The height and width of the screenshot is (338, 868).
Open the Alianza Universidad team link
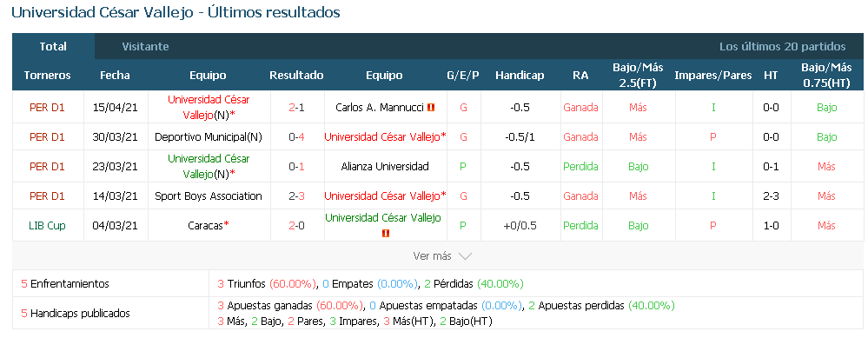point(385,166)
